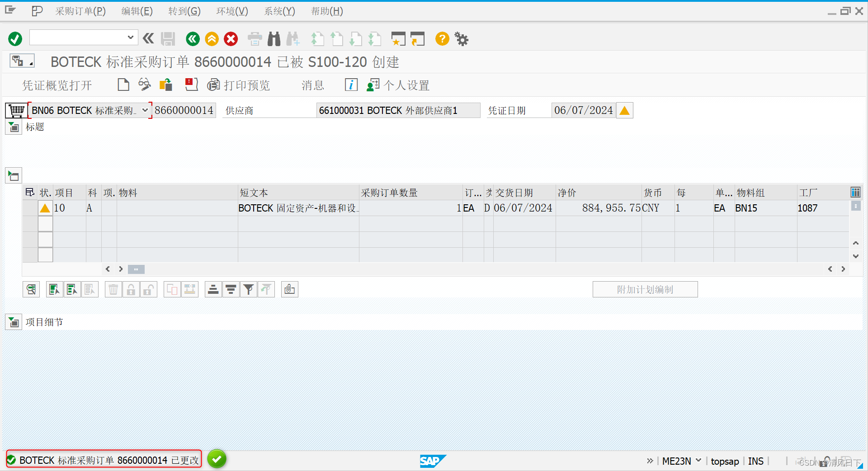Viewport: 868px width, 471px height.
Task: Click the Other Purchase Order icon
Action: pos(166,85)
